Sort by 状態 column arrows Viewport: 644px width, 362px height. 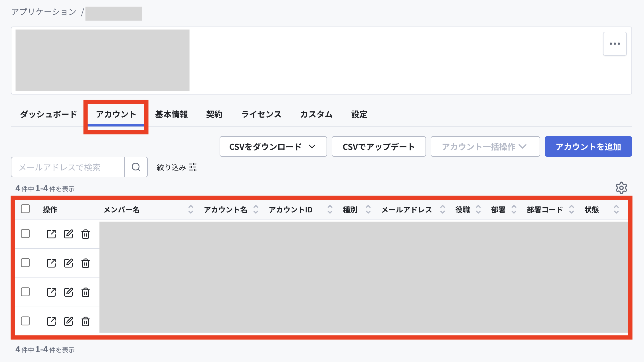coord(616,210)
